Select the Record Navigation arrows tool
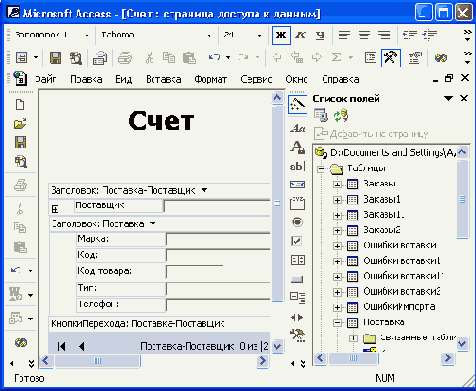 pos(297,317)
